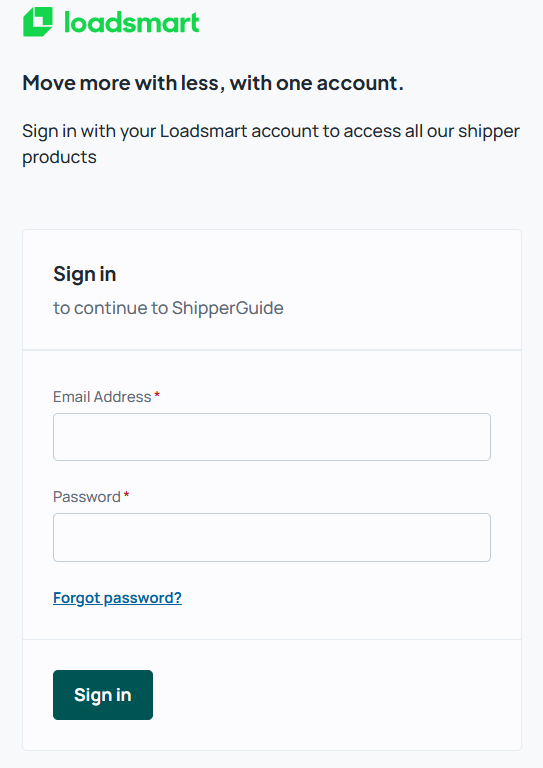Click the word Loadsmart in the description
Screen dimensions: 543x768
tap(203, 131)
